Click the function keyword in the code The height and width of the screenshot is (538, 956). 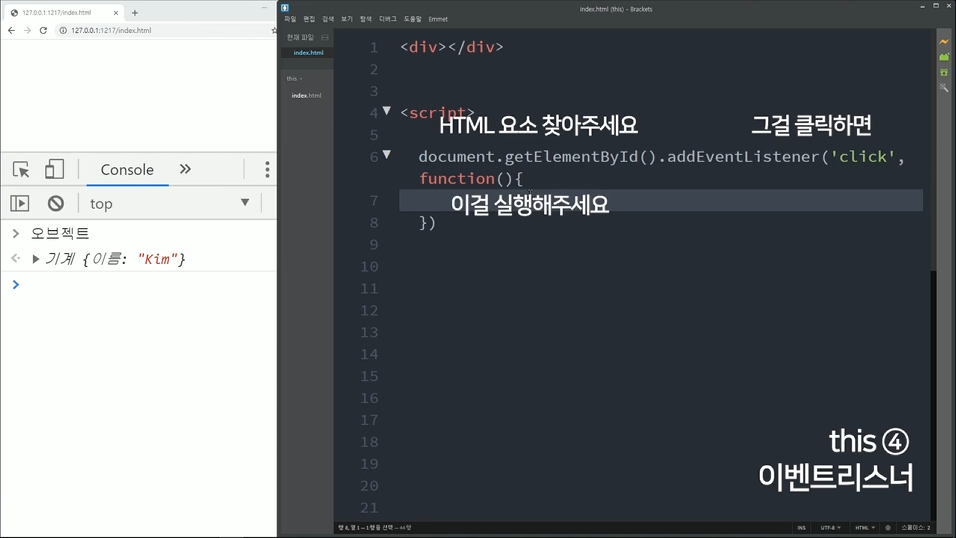click(x=457, y=179)
